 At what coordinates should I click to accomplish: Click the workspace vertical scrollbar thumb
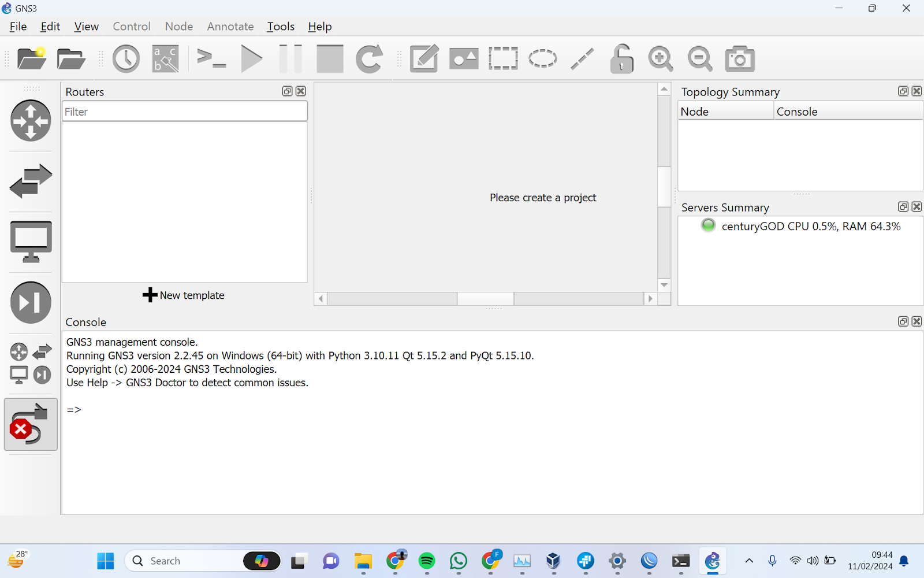click(664, 187)
